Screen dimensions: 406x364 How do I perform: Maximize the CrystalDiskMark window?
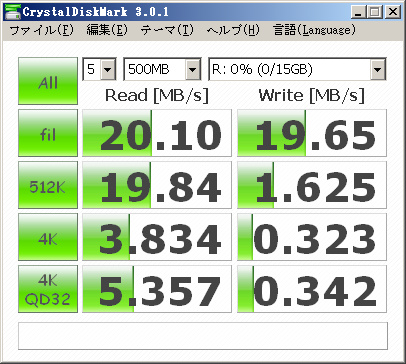[375, 12]
